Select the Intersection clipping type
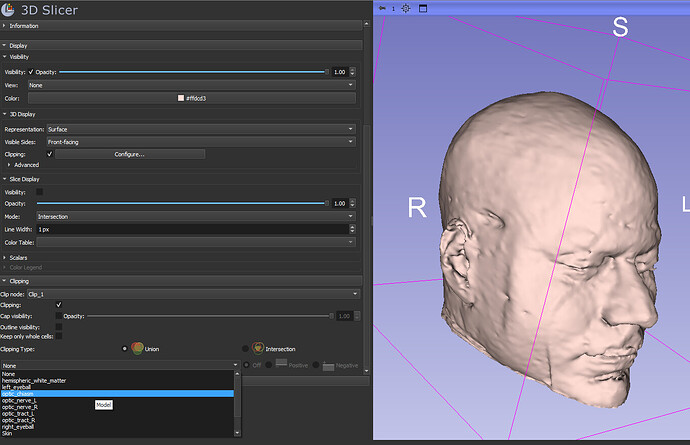The image size is (690, 445). coord(245,348)
